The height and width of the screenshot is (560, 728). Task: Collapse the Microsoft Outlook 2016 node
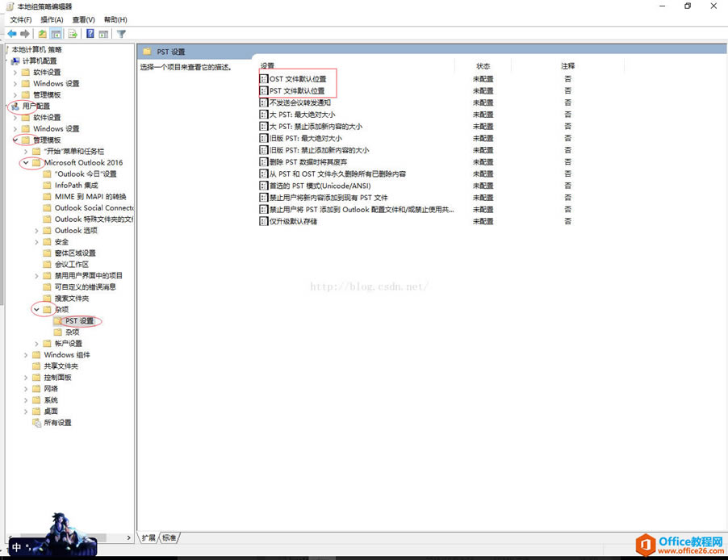(x=26, y=162)
